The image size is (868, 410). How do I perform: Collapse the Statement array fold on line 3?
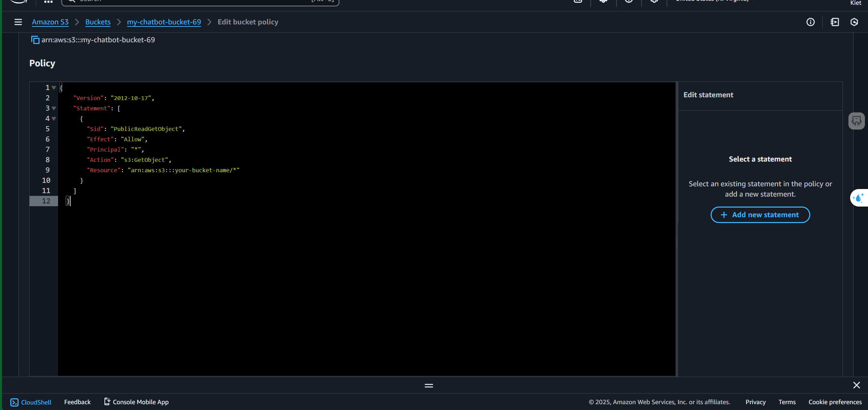tap(54, 108)
